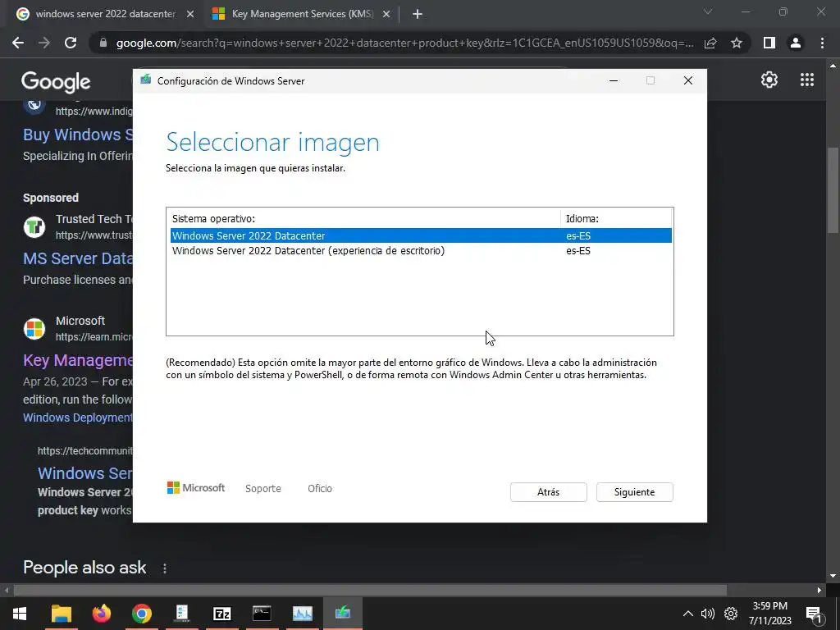Viewport: 840px width, 630px height.
Task: Switch to Key Management Services tab
Action: 303,14
